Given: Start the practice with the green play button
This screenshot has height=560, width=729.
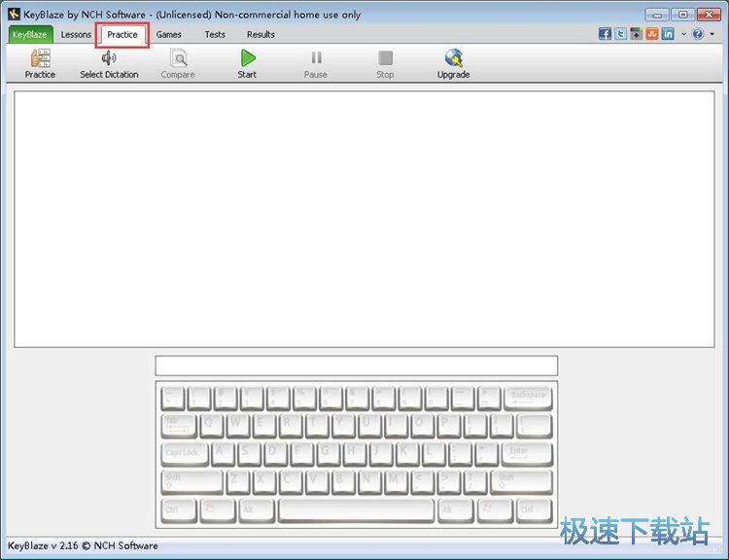Looking at the screenshot, I should coord(248,58).
